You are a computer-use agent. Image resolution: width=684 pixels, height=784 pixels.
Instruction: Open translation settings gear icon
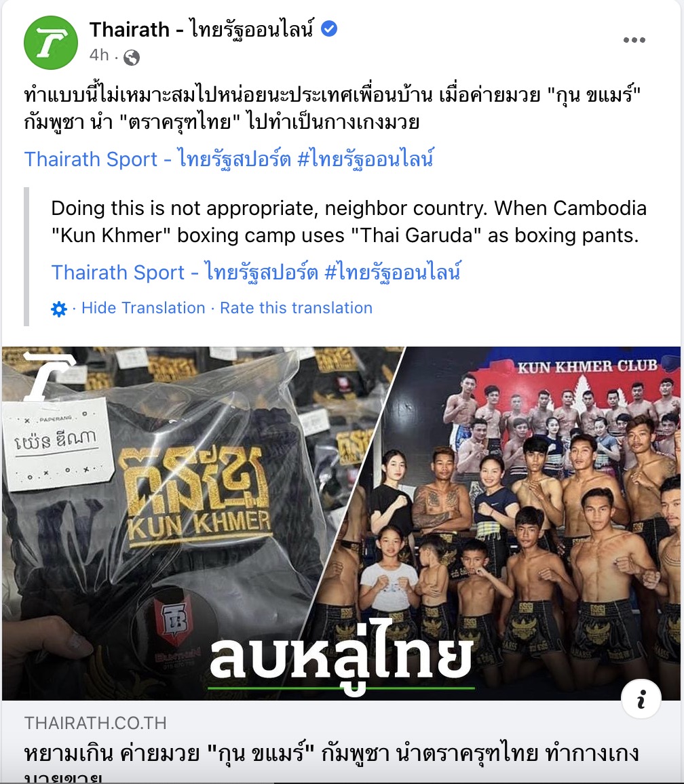pos(59,309)
